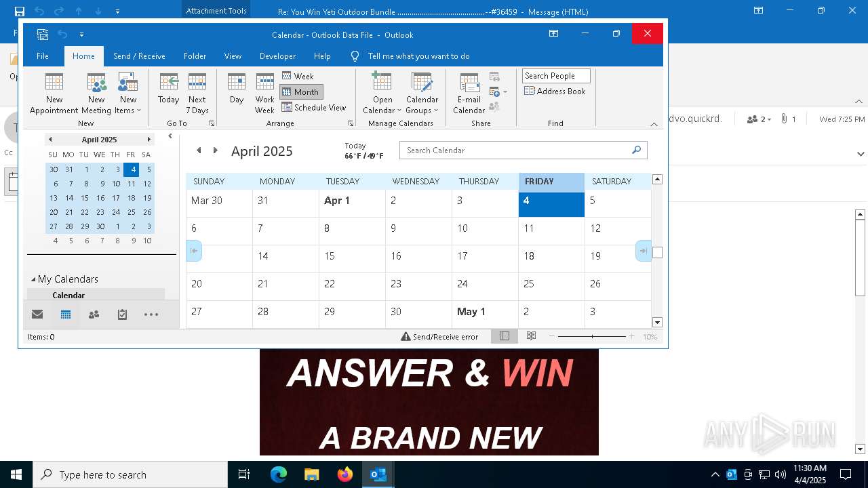Viewport: 868px width, 488px height.
Task: Click the Previous Appointment side arrow
Action: pyautogui.click(x=194, y=251)
